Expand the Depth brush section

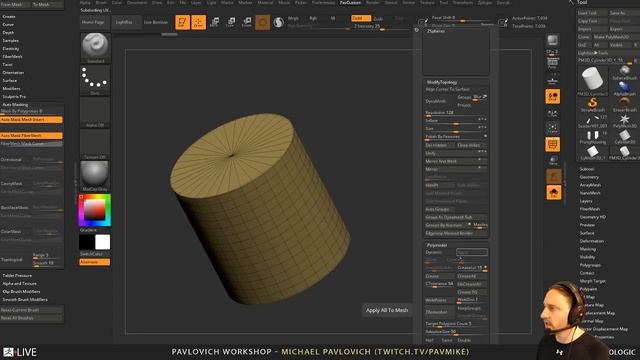[8, 33]
